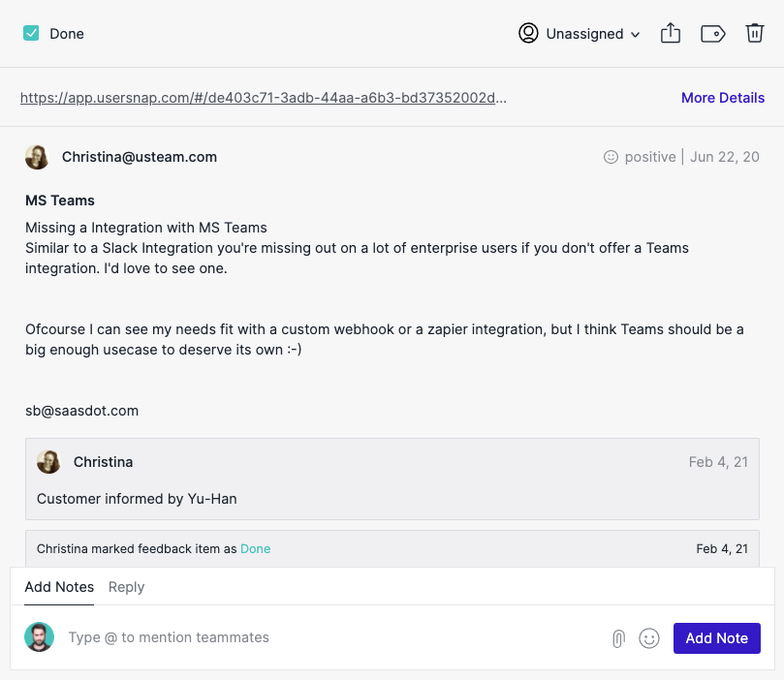
Task: Click Christina's avatar in the note
Action: [x=48, y=462]
